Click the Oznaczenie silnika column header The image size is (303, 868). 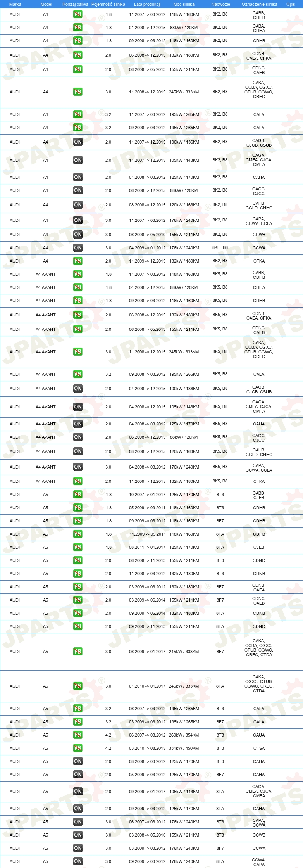tap(259, 4)
